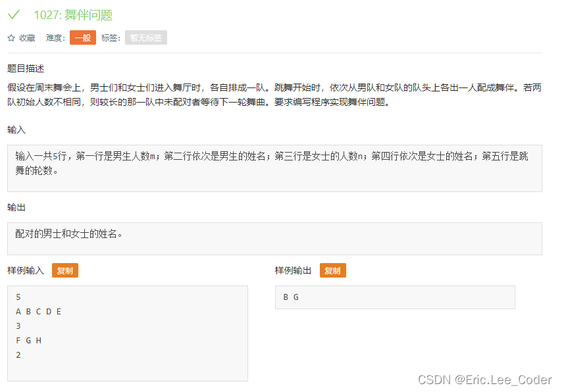562x392 pixels.
Task: Select the sample input text box
Action: (127, 332)
